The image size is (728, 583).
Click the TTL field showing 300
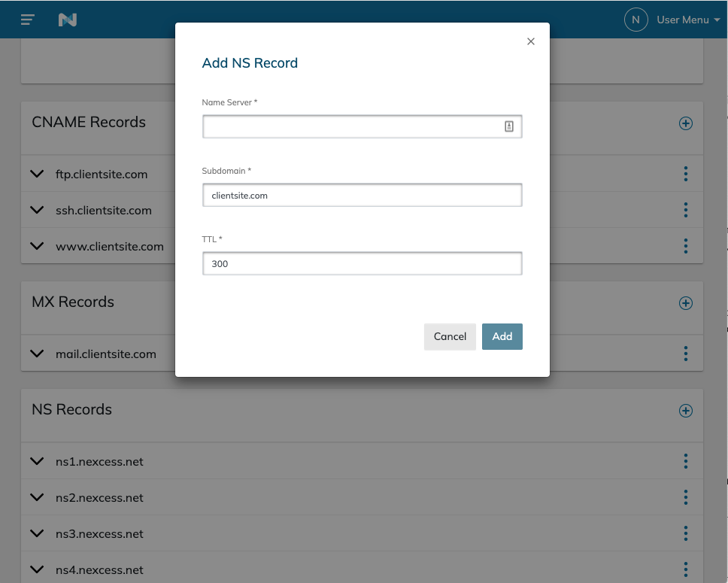click(x=362, y=263)
